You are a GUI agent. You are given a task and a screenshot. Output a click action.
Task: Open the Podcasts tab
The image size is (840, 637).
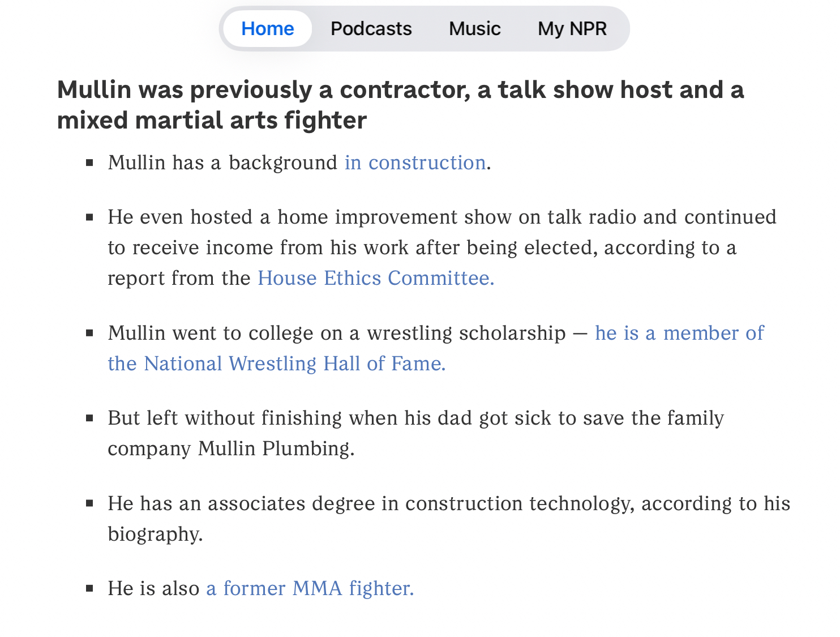click(x=371, y=29)
